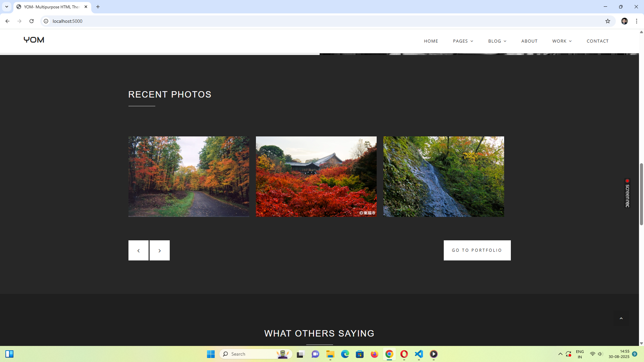Launch Microsoft Edge from taskbar
The image size is (644, 362).
pyautogui.click(x=345, y=354)
